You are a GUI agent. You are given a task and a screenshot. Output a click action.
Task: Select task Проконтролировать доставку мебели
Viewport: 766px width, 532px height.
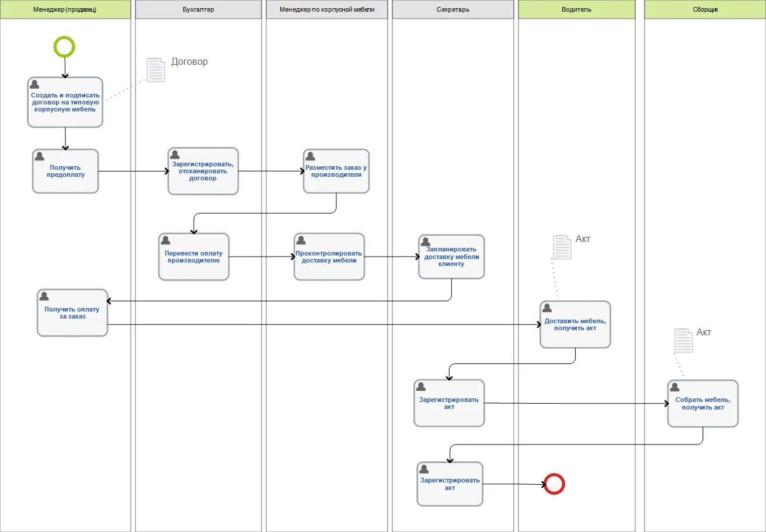click(329, 257)
